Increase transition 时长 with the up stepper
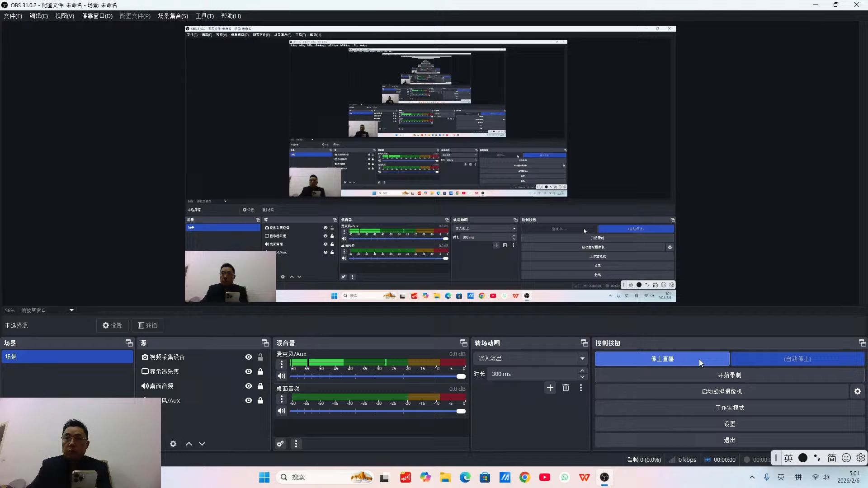868x488 pixels. (x=582, y=371)
